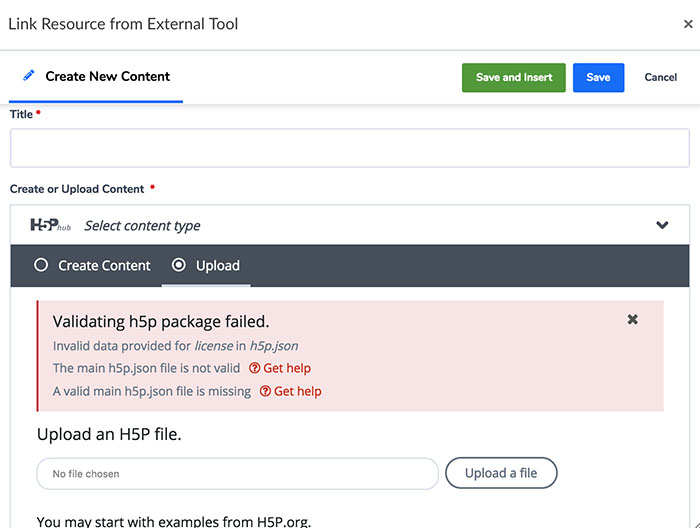Open Get help for invalid h5p.json
Viewport: 700px width, 528px height.
280,368
